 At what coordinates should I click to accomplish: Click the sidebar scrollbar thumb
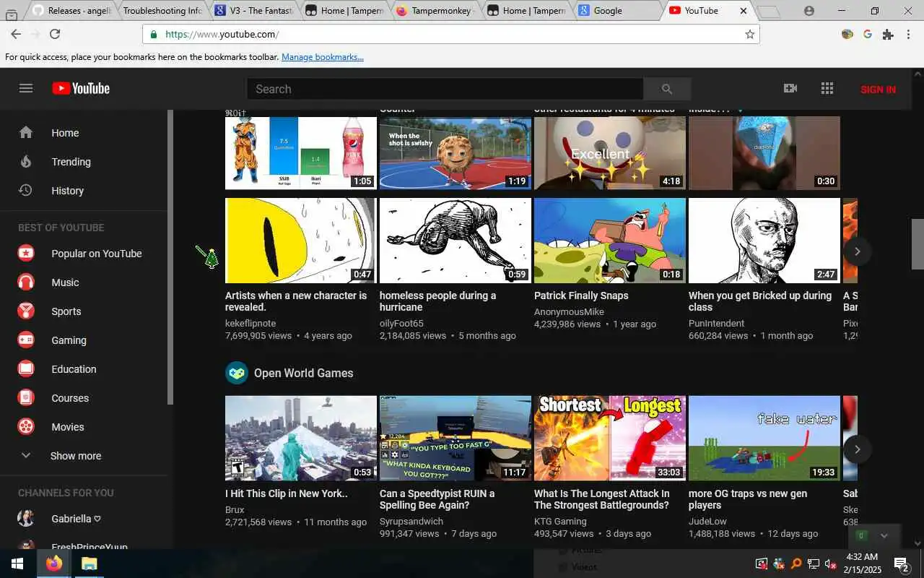point(170,256)
